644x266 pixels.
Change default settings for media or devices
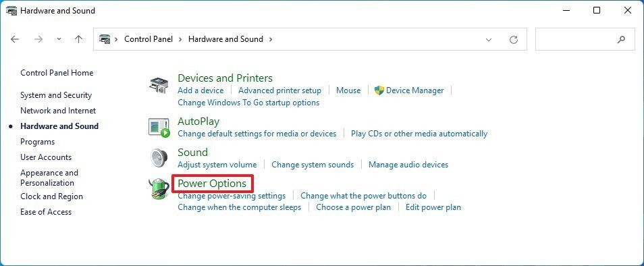click(257, 134)
